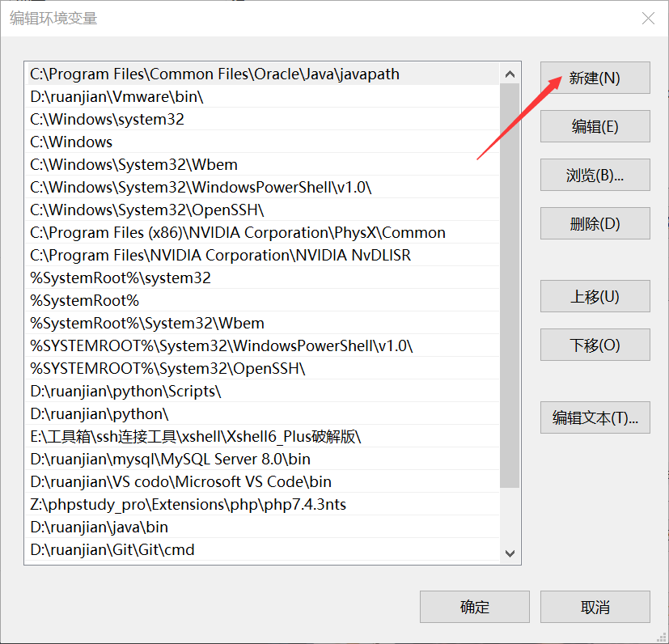Screen dimensions: 669x644
Task: Select the Oracle Java javapath entry
Action: coord(214,74)
